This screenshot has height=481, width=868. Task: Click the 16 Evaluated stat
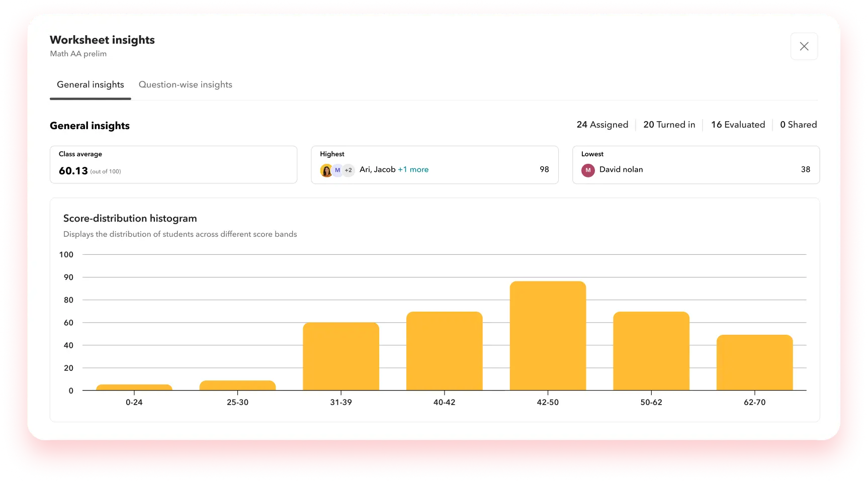[x=738, y=125]
